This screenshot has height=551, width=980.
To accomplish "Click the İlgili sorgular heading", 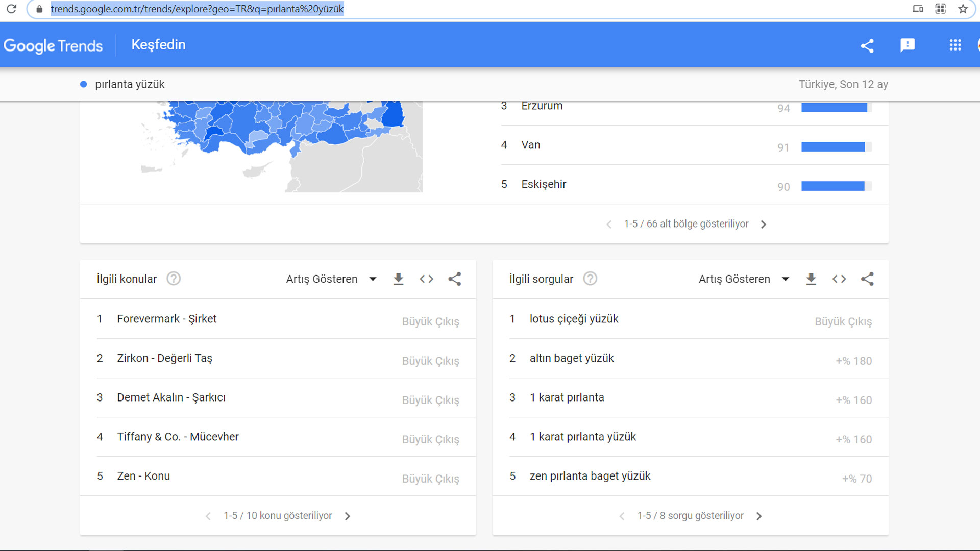I will pyautogui.click(x=541, y=279).
